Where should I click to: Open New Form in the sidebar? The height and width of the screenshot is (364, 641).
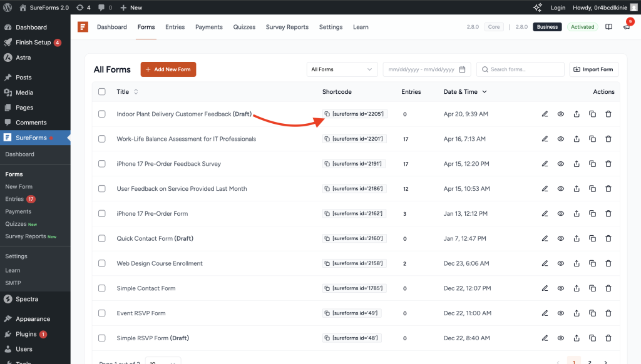click(x=19, y=187)
